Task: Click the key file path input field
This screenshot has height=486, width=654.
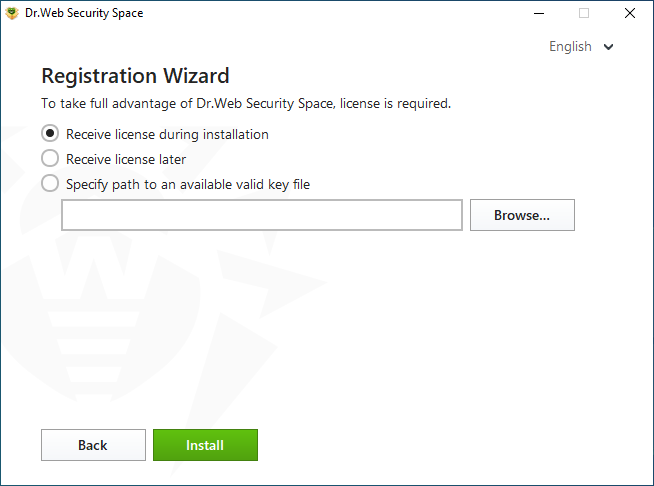Action: [262, 215]
